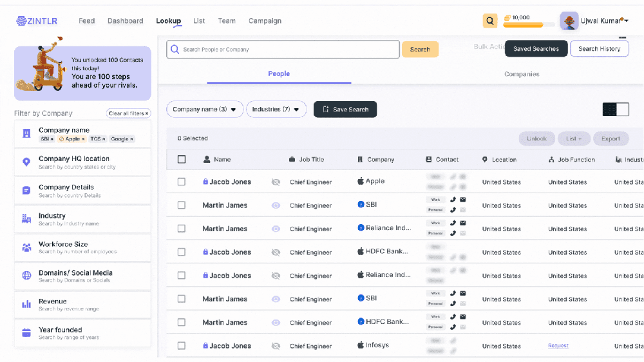Expand the Workforce Size filter
Screen dimensions: 644x362
[x=82, y=247]
